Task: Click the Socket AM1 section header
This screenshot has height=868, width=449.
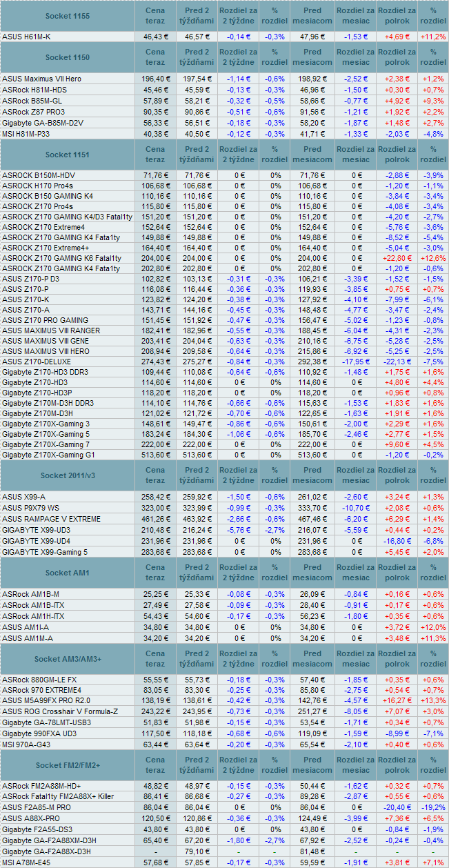Action: point(67,573)
